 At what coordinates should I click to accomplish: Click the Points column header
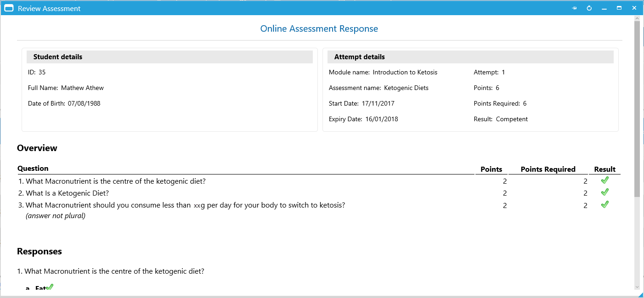[491, 169]
